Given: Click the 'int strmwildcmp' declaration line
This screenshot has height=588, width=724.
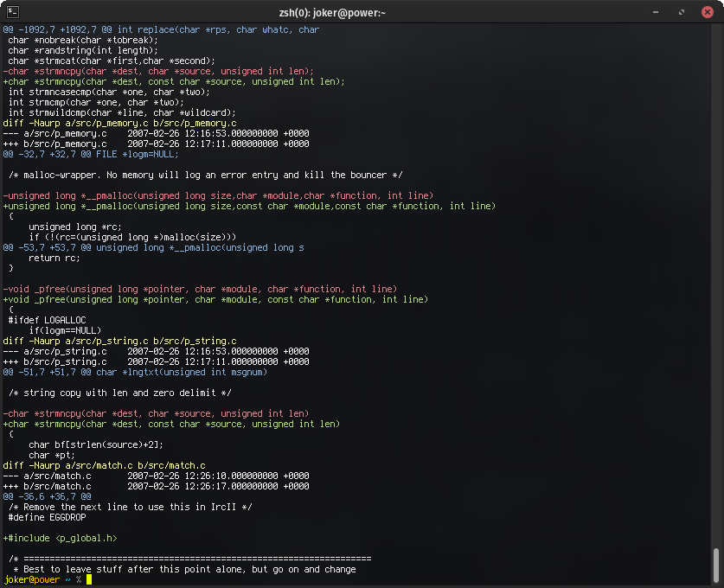Looking at the screenshot, I should (x=122, y=113).
